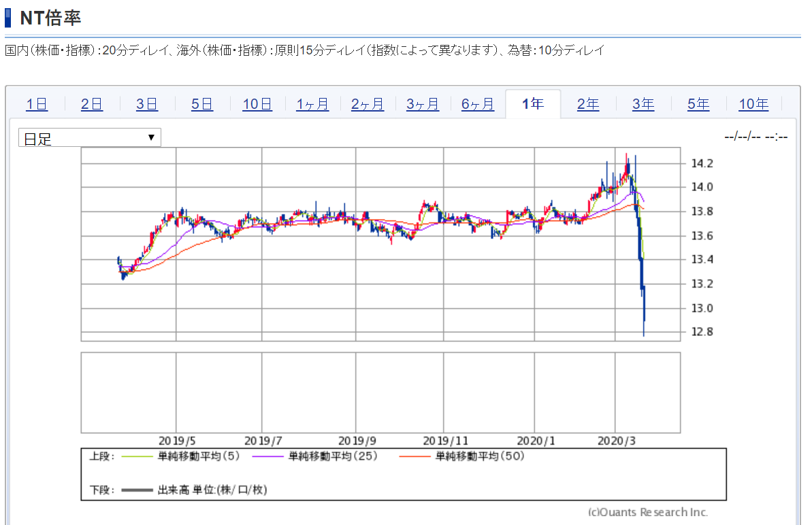Select the 3ヶ月 chart tab

point(423,104)
